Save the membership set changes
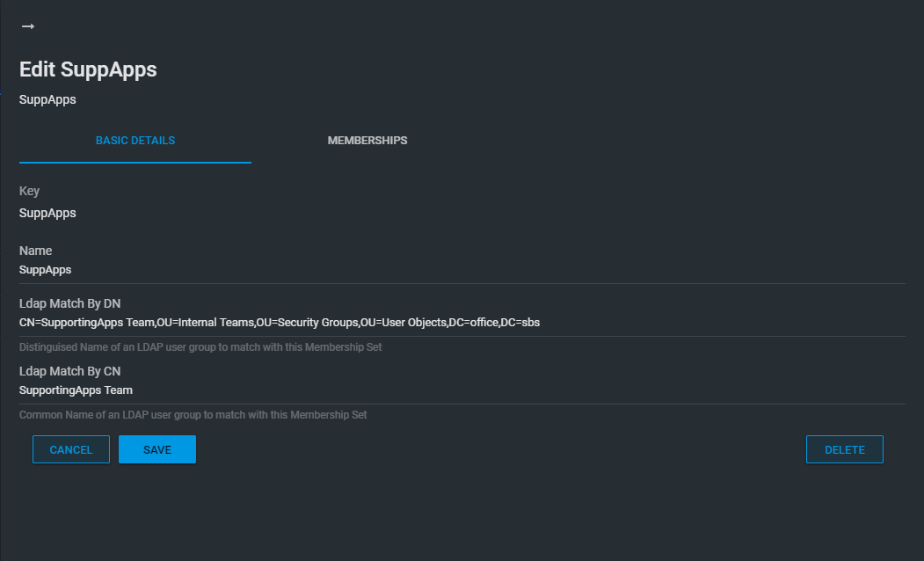 tap(156, 449)
